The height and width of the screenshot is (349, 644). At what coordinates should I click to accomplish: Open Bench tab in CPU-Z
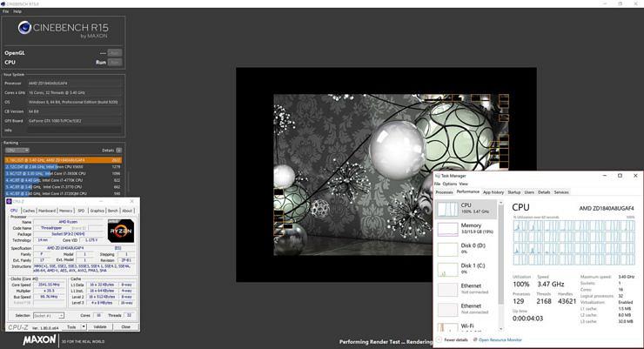click(113, 211)
